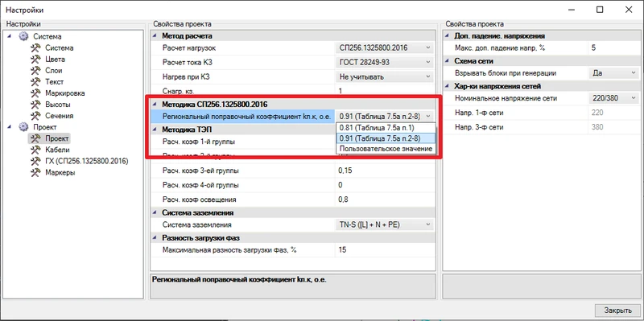Select the Маркировка settings icon
The height and width of the screenshot is (321, 644).
point(35,93)
